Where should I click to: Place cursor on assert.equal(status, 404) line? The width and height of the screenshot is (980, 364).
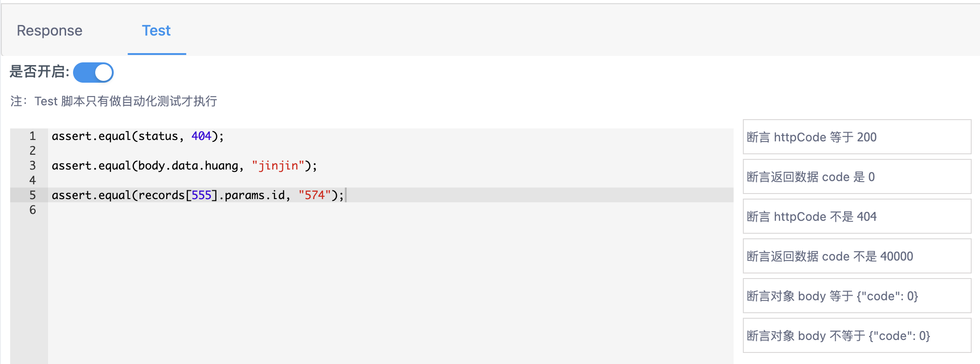coord(138,136)
